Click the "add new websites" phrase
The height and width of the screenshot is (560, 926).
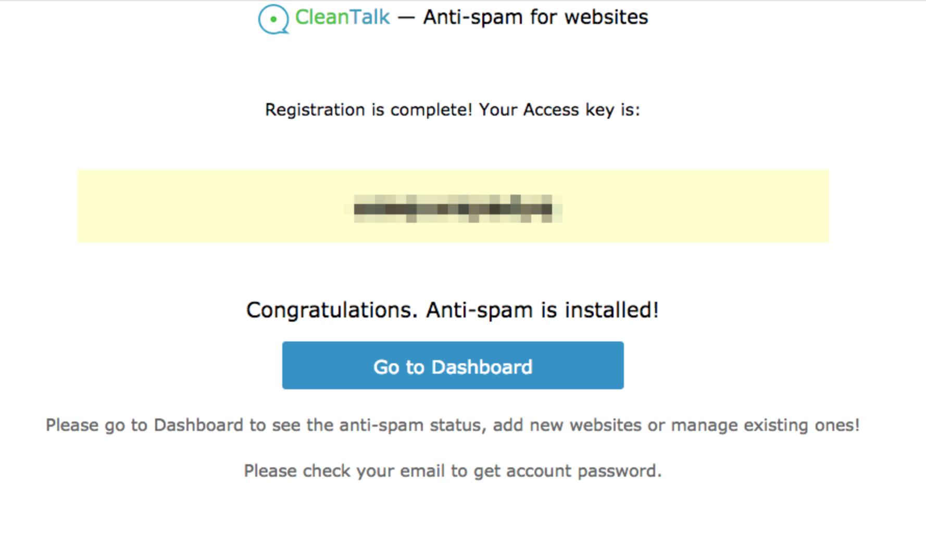coord(567,425)
